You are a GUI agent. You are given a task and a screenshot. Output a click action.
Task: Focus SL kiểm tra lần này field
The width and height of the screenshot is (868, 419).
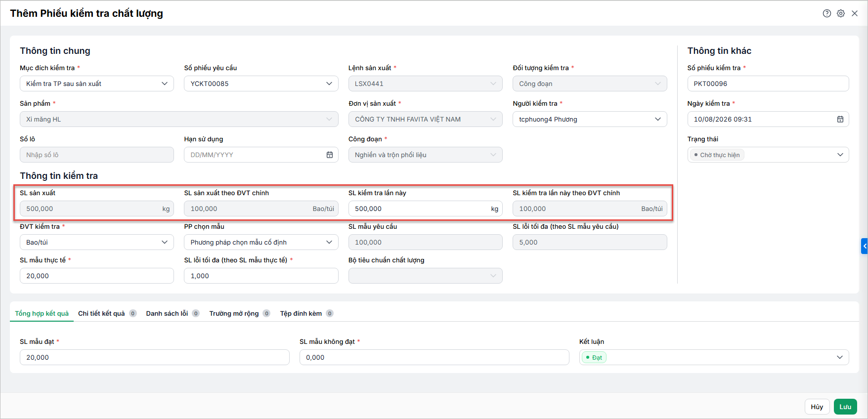426,209
